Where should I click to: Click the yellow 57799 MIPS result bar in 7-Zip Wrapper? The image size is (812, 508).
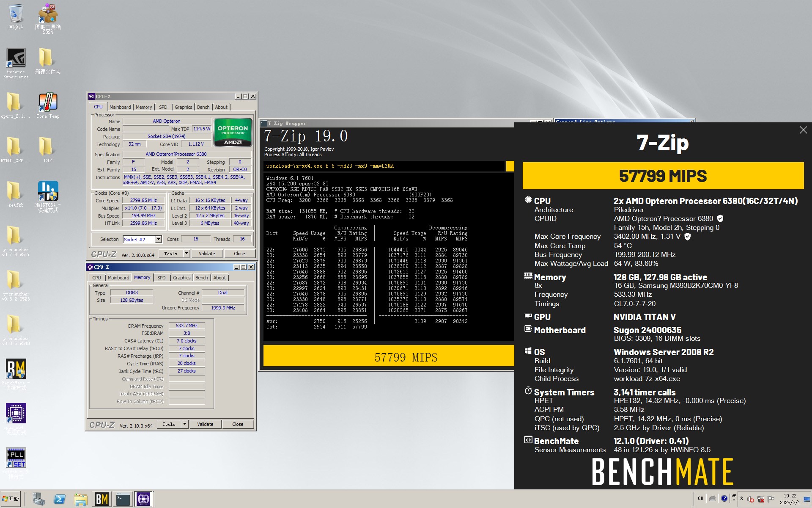tap(389, 356)
